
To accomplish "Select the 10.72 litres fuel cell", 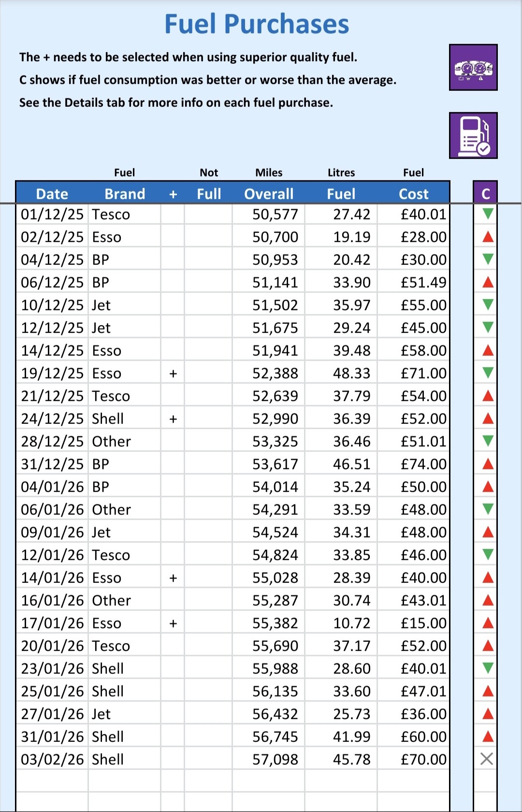I will [x=341, y=623].
